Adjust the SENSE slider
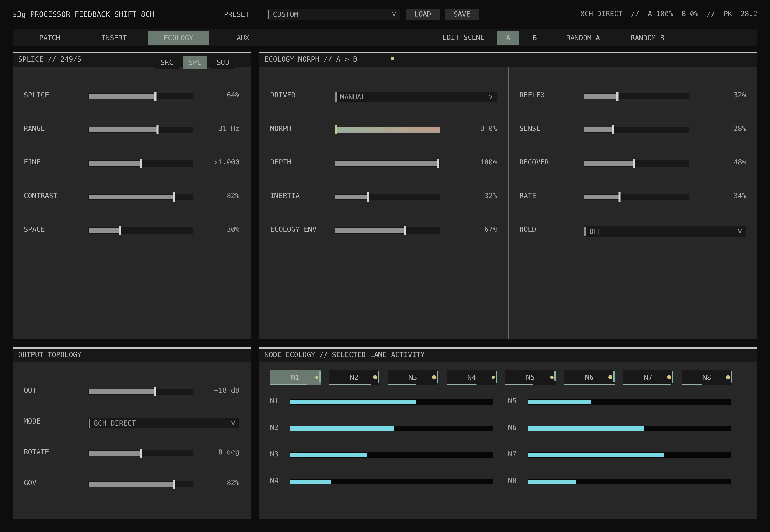Viewport: 770px width, 532px height. (x=636, y=130)
